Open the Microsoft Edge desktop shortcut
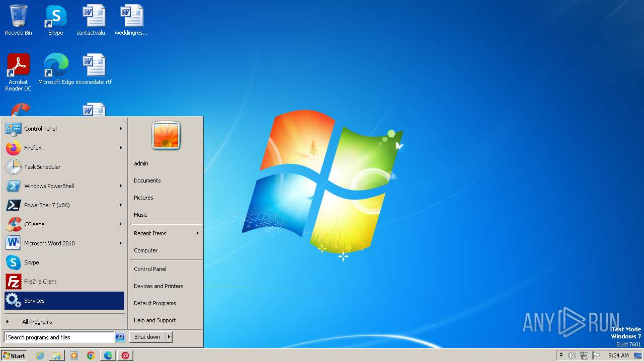 click(x=56, y=69)
